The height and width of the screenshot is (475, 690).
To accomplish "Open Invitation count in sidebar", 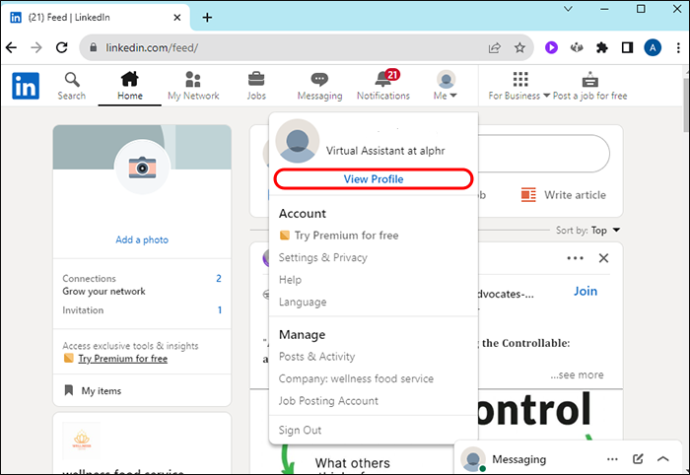I will tap(142, 310).
